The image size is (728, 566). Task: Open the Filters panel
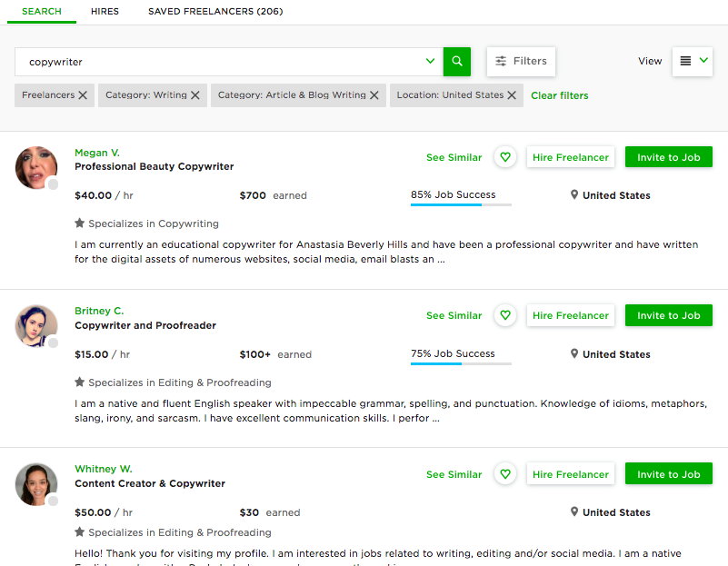pos(521,61)
